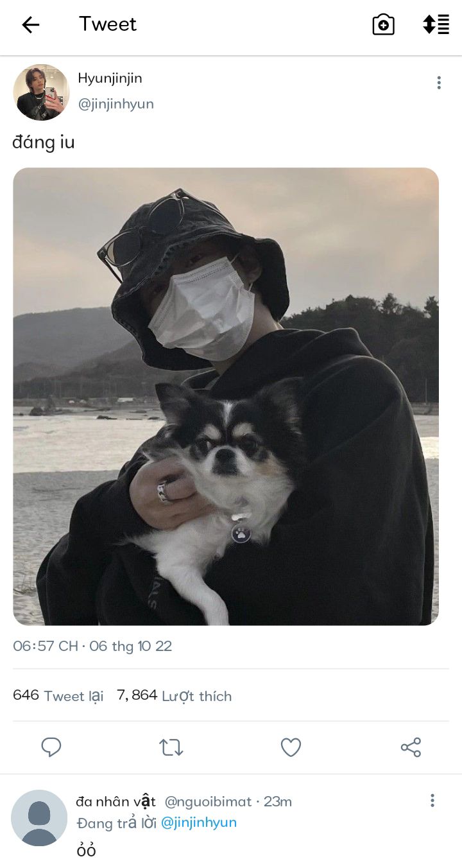Screen dimensions: 462x868
Task: Tap the reply speech bubble icon
Action: 51,747
